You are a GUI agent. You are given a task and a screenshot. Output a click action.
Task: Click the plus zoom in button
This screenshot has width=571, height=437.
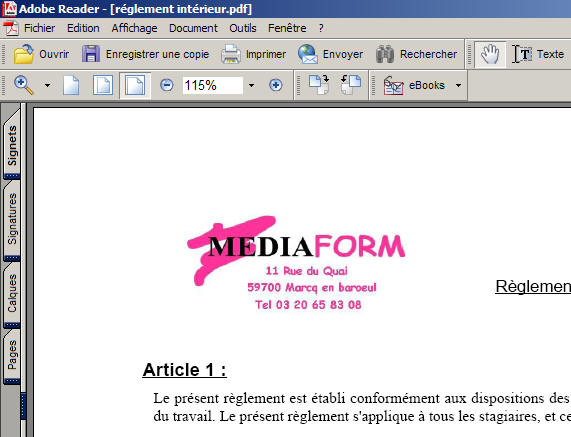coord(276,85)
